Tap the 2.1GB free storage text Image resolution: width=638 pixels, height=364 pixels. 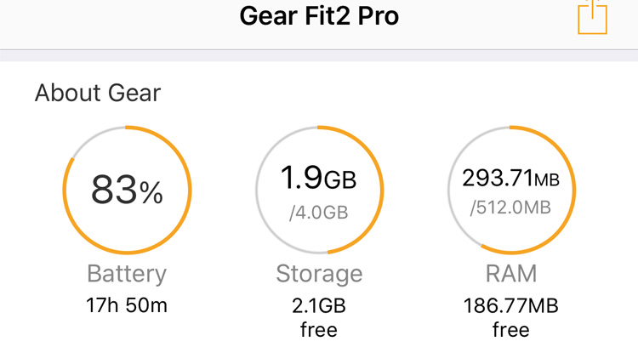pos(319,317)
